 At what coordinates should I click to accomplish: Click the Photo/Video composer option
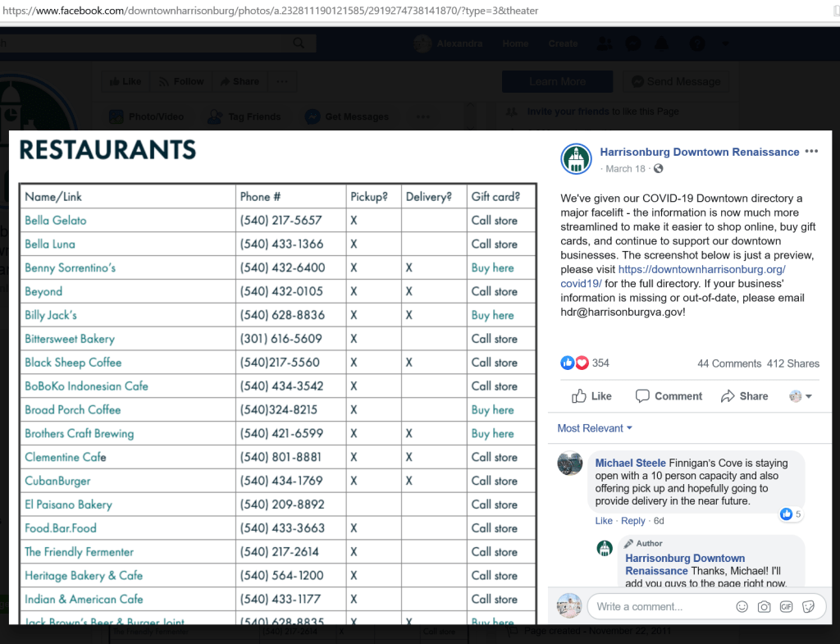(x=146, y=116)
